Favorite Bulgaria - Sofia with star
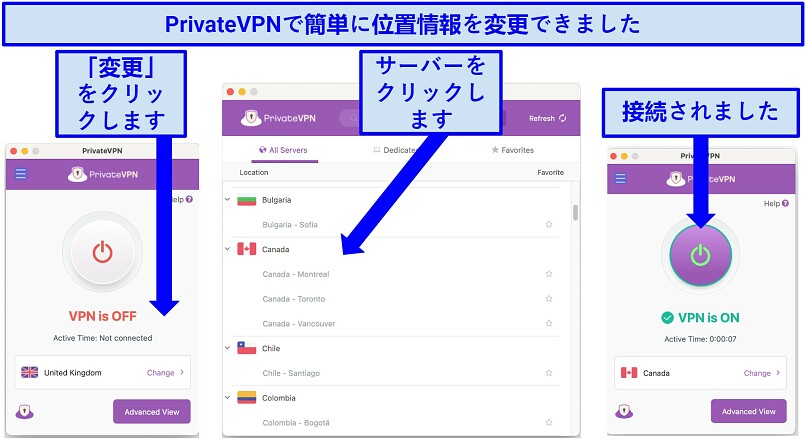 548,224
